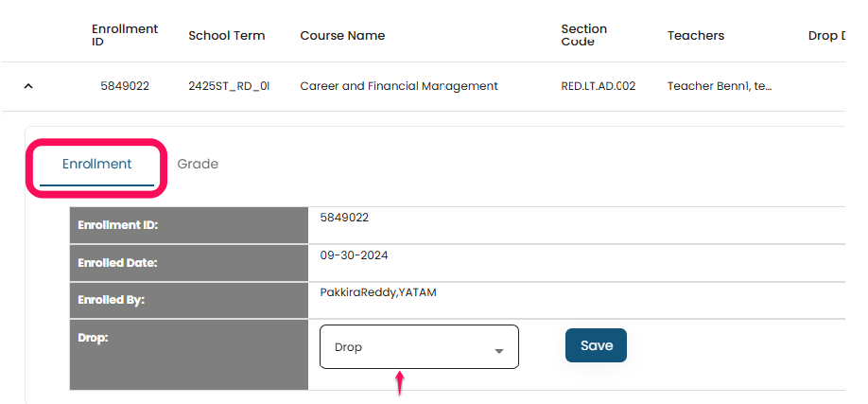868x404 pixels.
Task: Click the Enrolled Date: field label
Action: [117, 263]
